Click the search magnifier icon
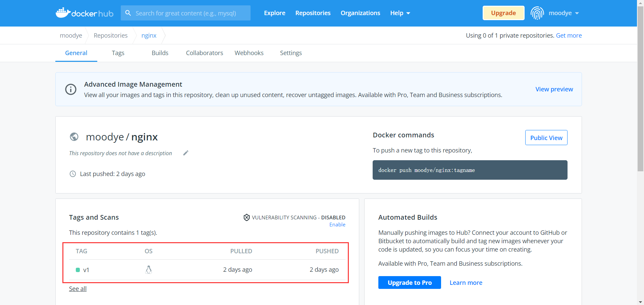 coord(128,13)
